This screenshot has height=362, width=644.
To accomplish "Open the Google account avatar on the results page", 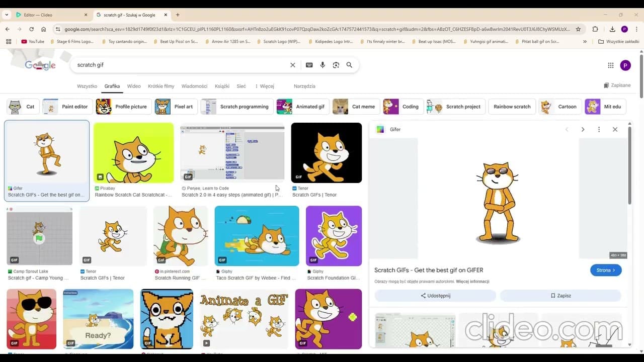I will coord(625,65).
